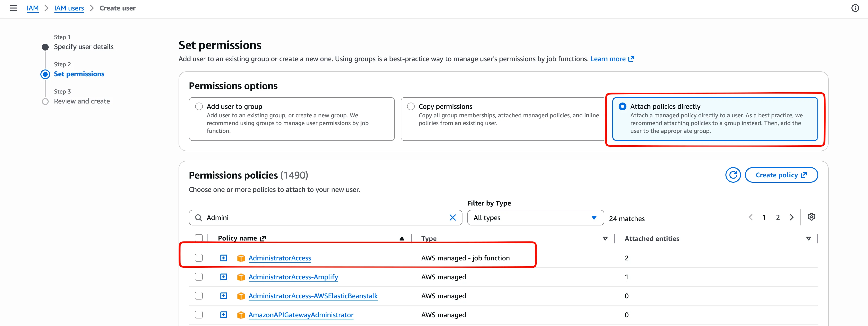The image size is (868, 326).
Task: Click the search magnifier icon
Action: pyautogui.click(x=199, y=218)
